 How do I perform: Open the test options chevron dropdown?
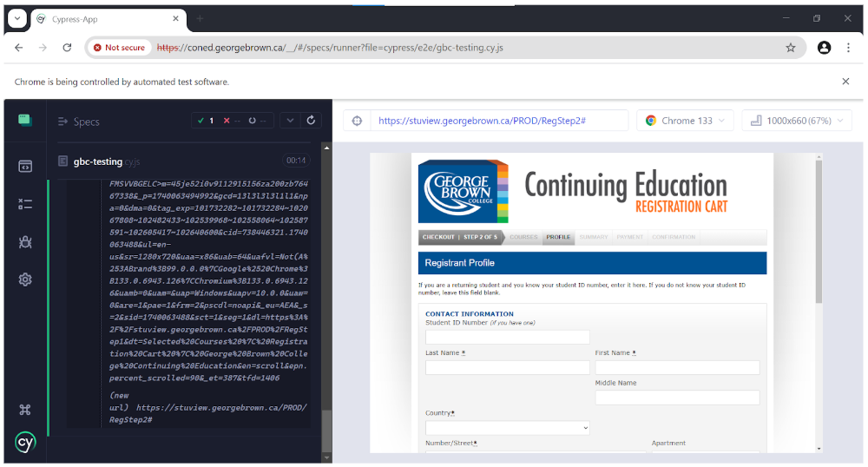tap(290, 120)
